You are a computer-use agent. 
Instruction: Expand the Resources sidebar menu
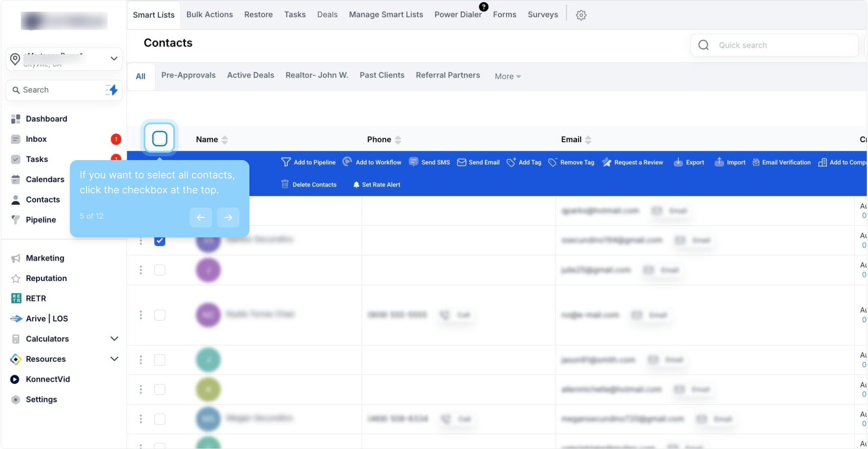pos(114,359)
